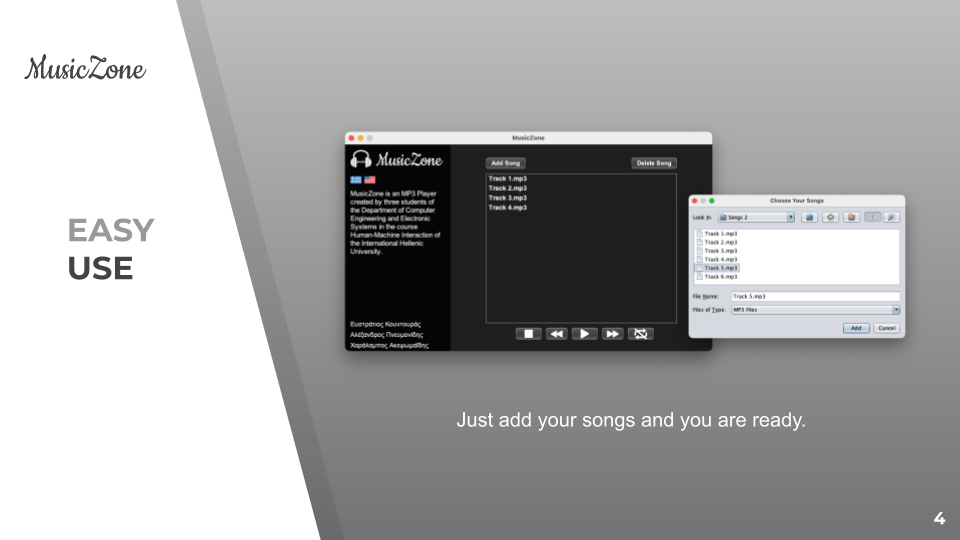This screenshot has height=540, width=960.
Task: Click Cancel in Choose Your Songs dialog
Action: pos(887,328)
